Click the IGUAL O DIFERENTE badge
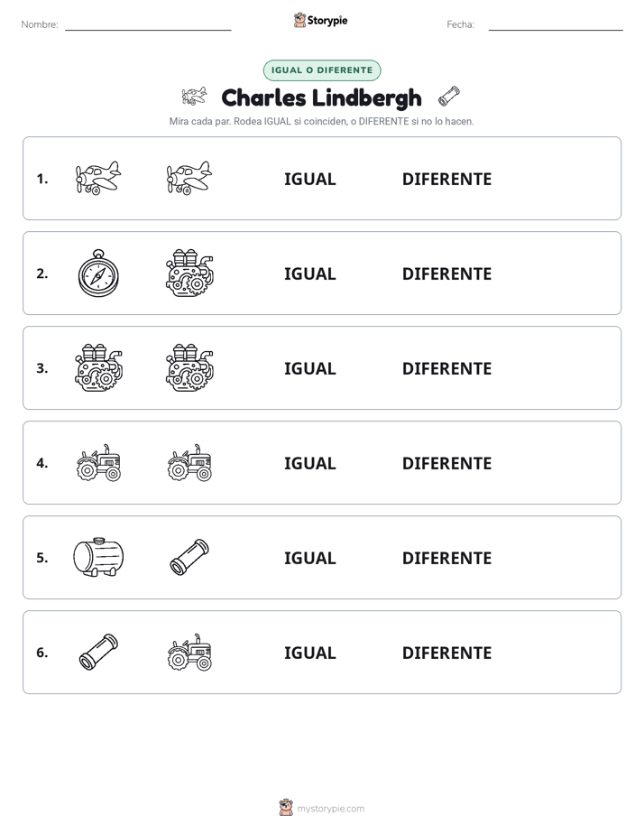644x834 pixels. coord(322,70)
